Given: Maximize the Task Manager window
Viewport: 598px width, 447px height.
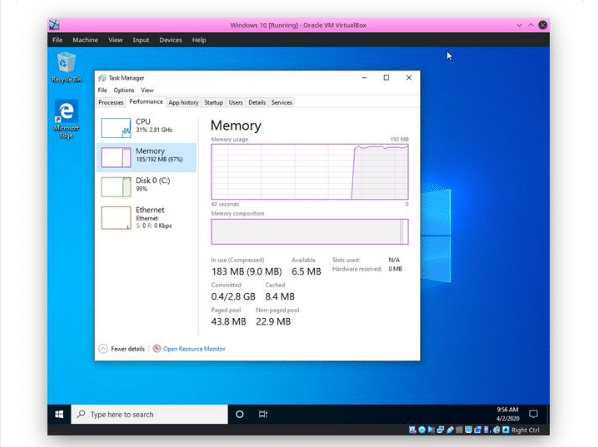Looking at the screenshot, I should (386, 78).
